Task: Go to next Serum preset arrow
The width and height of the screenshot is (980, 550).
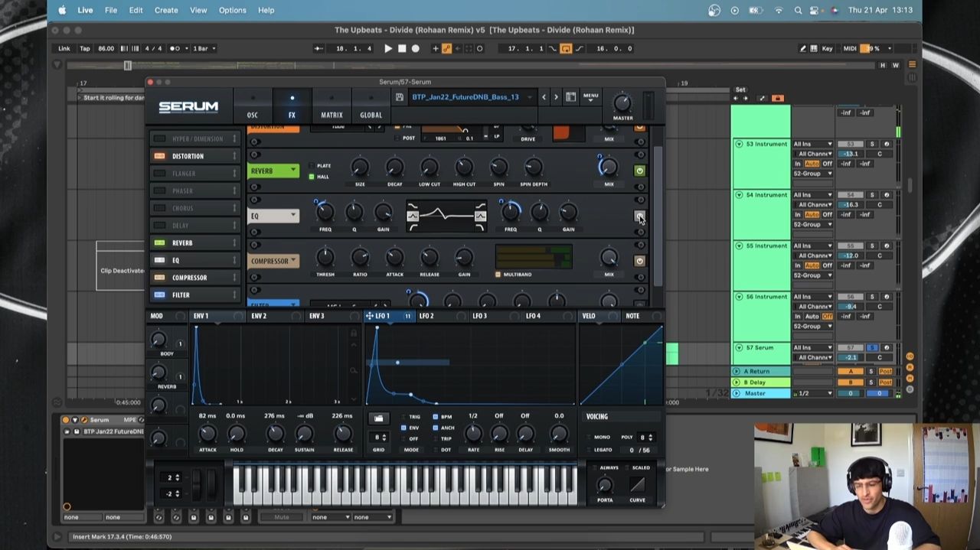Action: tap(556, 97)
